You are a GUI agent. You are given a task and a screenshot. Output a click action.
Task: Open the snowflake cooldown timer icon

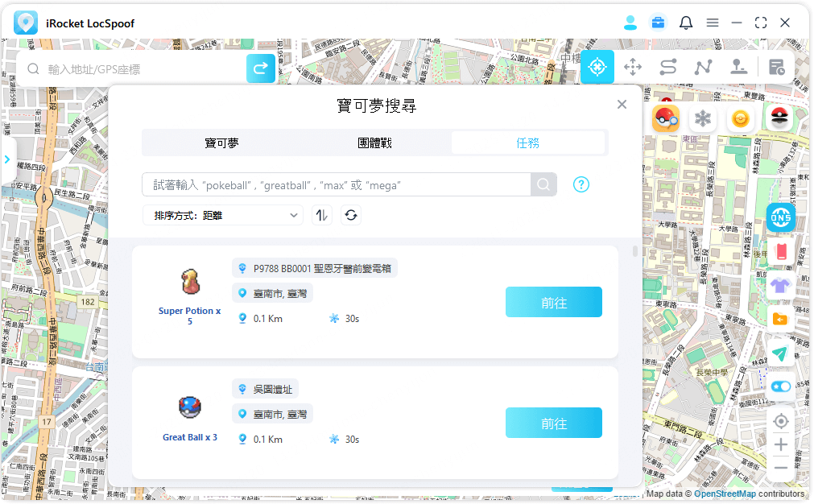(x=703, y=119)
